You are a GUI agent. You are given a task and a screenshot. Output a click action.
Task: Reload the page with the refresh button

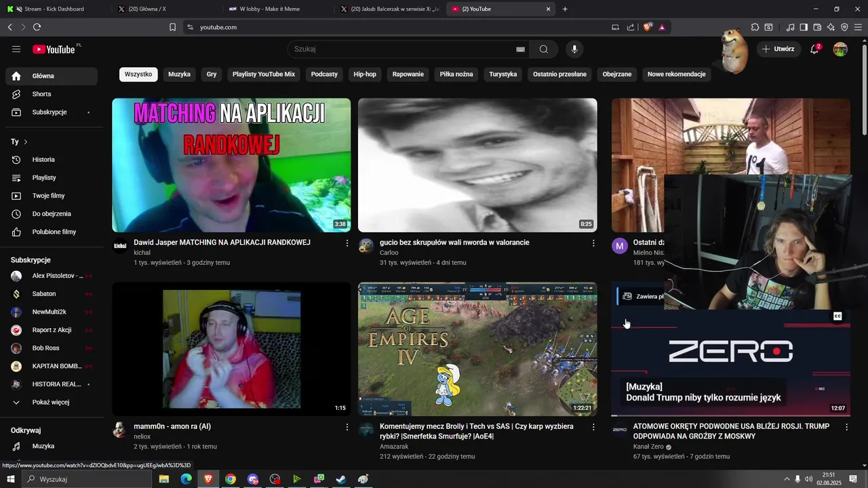tap(37, 27)
